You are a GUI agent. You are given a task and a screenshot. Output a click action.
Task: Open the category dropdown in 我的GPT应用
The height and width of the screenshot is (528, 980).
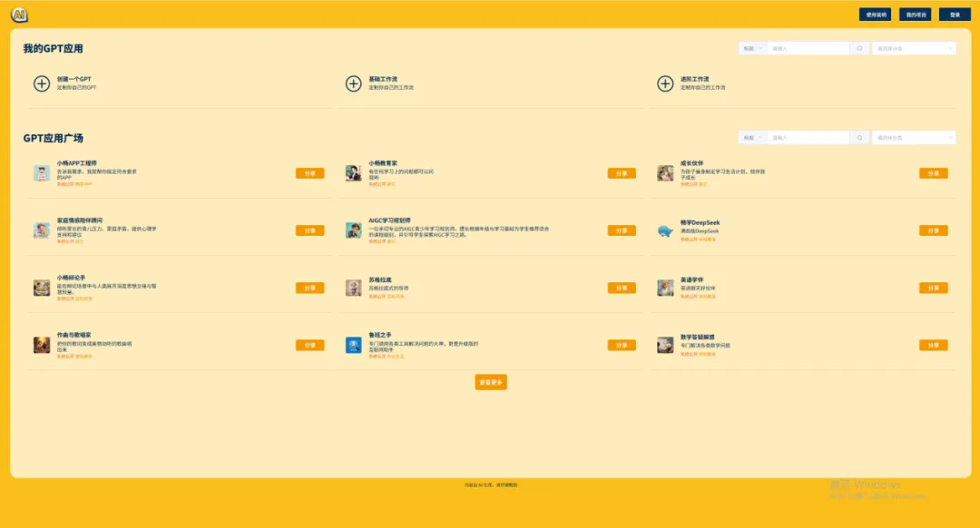[x=914, y=48]
